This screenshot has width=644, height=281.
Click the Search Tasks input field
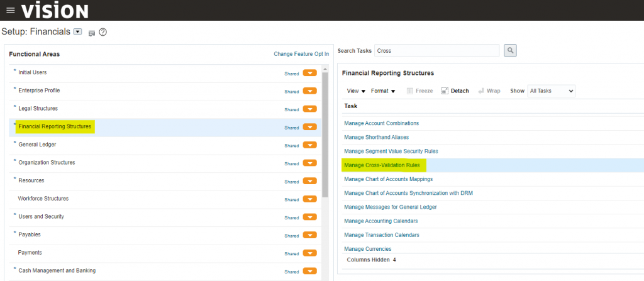click(436, 50)
